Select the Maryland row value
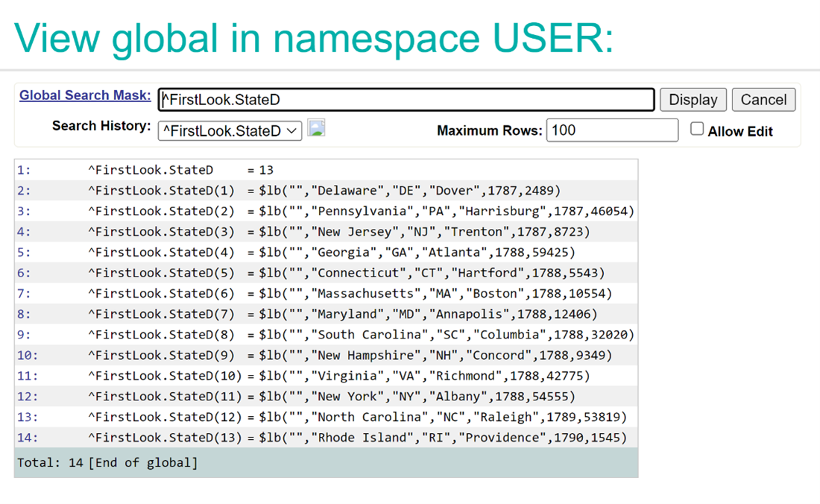 tap(428, 314)
